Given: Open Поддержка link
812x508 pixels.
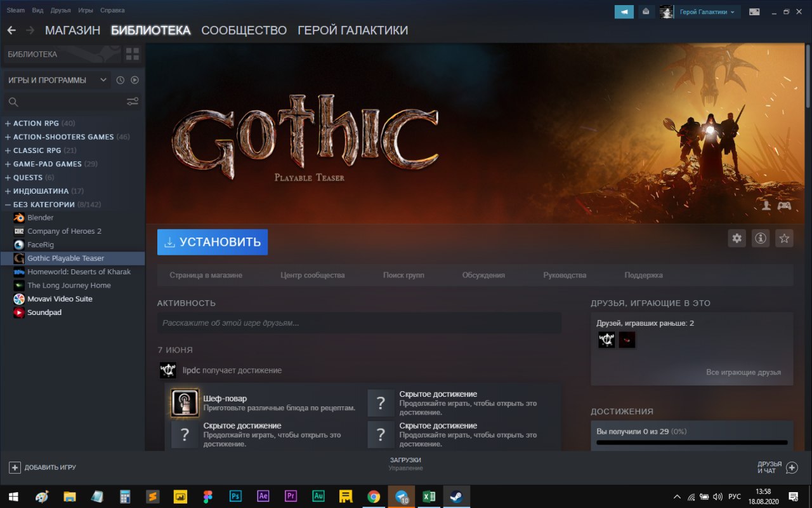Looking at the screenshot, I should pyautogui.click(x=643, y=275).
